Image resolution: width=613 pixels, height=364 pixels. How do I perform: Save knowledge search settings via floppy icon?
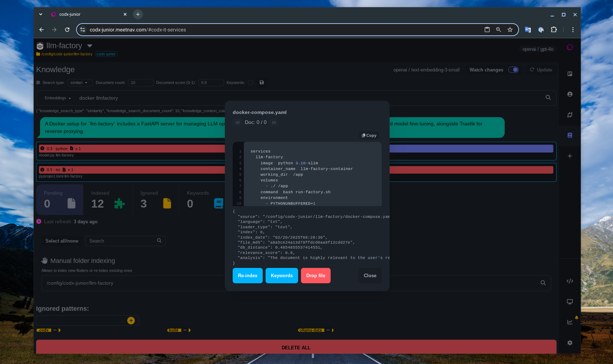click(x=262, y=83)
